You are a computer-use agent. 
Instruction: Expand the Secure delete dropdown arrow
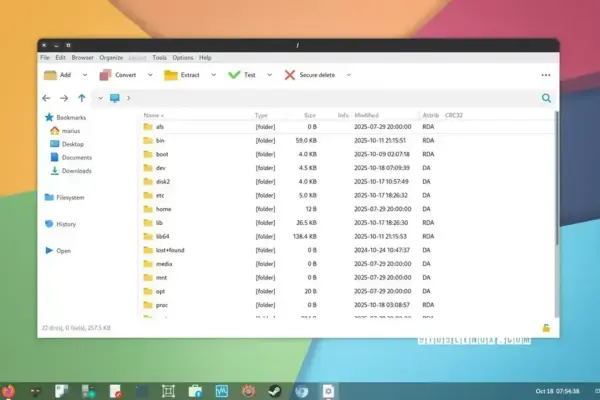click(x=349, y=75)
